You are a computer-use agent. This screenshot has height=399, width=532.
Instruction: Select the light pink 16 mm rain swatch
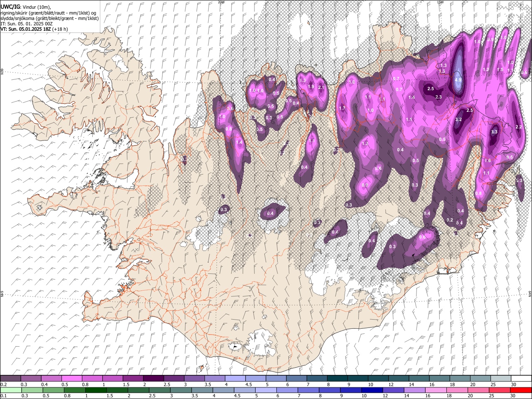[x=436, y=390]
